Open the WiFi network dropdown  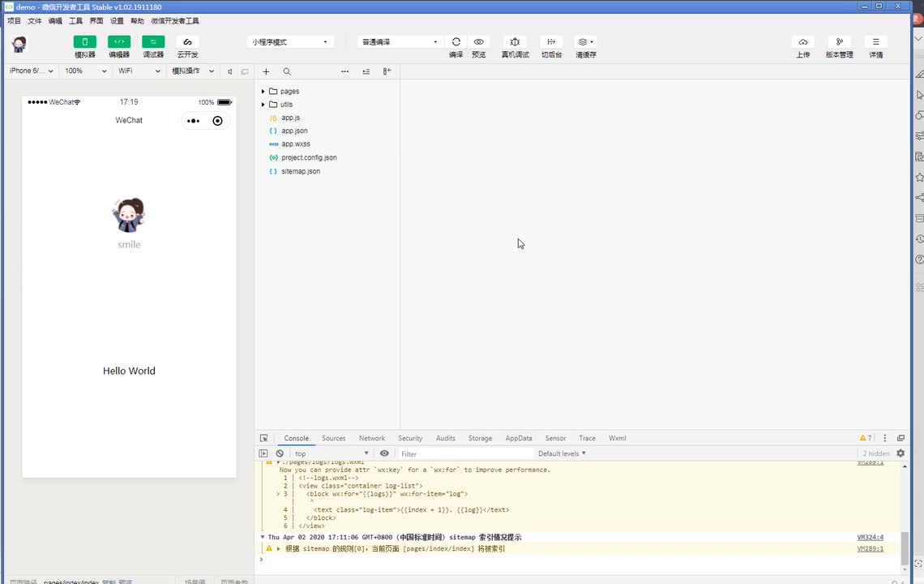pyautogui.click(x=139, y=71)
